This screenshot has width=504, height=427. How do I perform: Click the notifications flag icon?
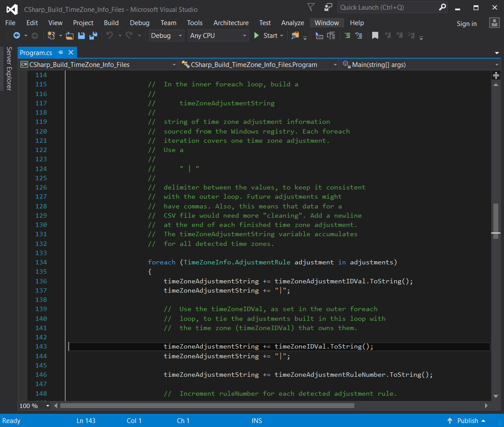(x=311, y=7)
